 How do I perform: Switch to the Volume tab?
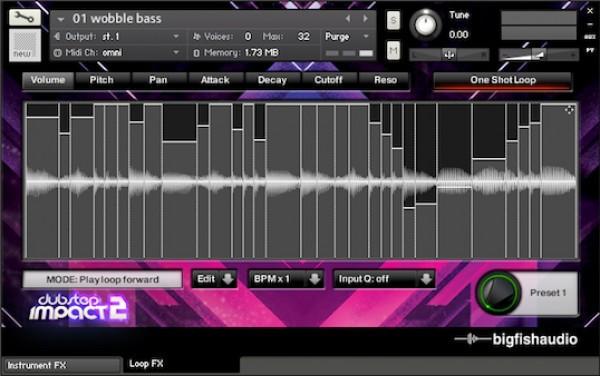(48, 80)
